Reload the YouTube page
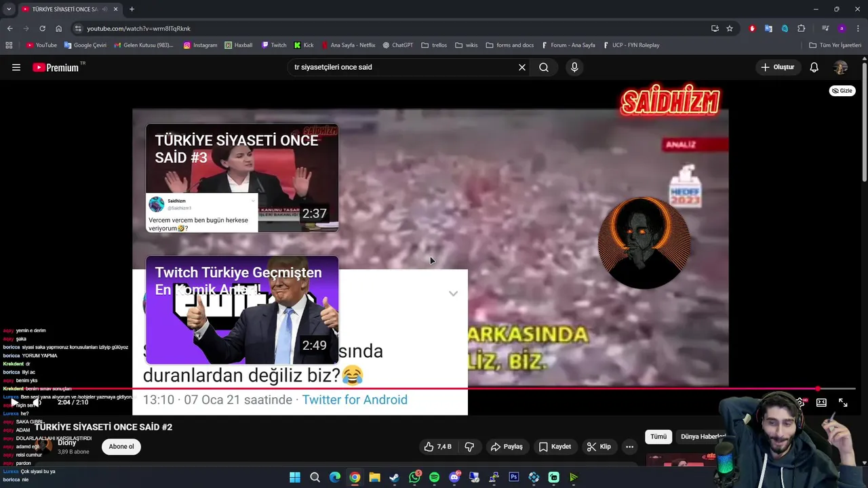Image resolution: width=868 pixels, height=488 pixels. pyautogui.click(x=42, y=28)
